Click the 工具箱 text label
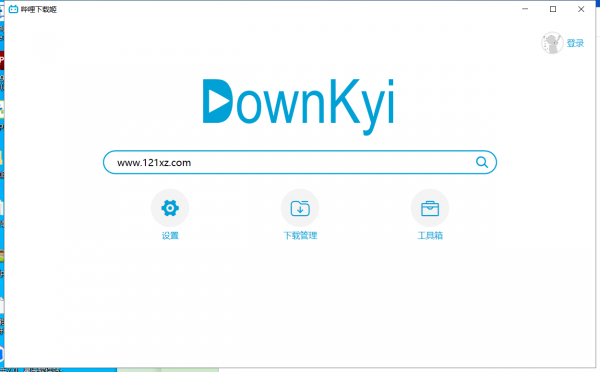 point(430,235)
